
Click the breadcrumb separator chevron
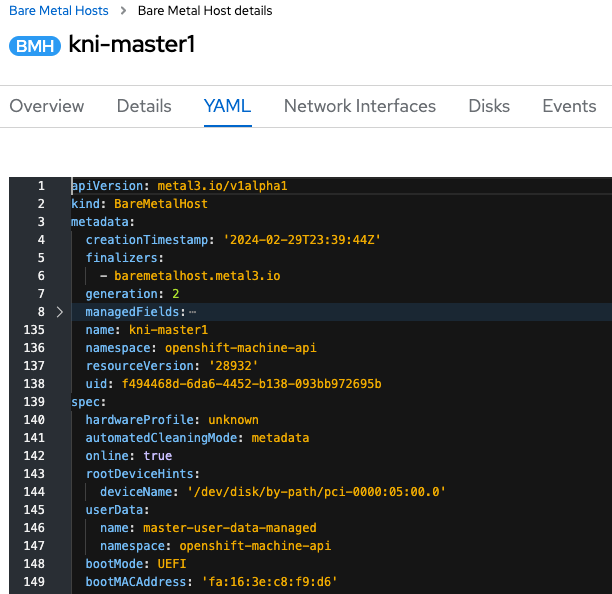123,11
